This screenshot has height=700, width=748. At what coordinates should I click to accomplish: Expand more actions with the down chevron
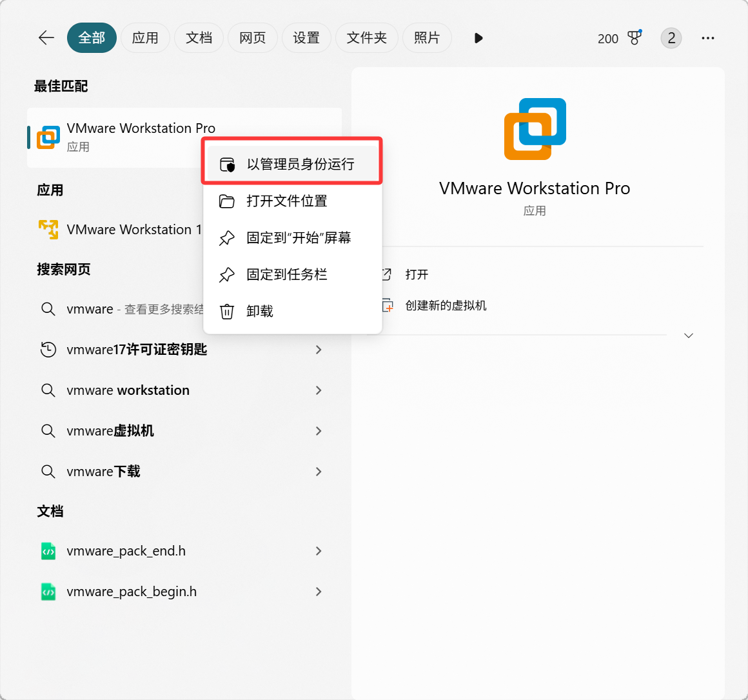689,335
